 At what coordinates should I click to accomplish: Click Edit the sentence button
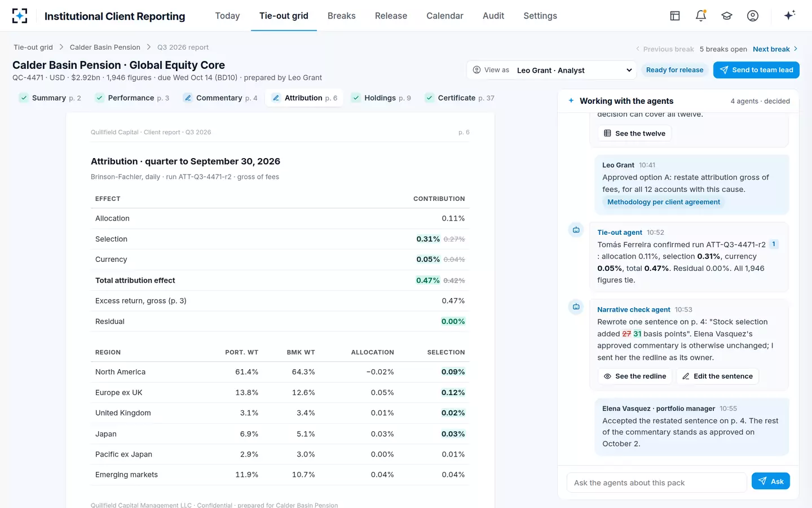point(717,376)
